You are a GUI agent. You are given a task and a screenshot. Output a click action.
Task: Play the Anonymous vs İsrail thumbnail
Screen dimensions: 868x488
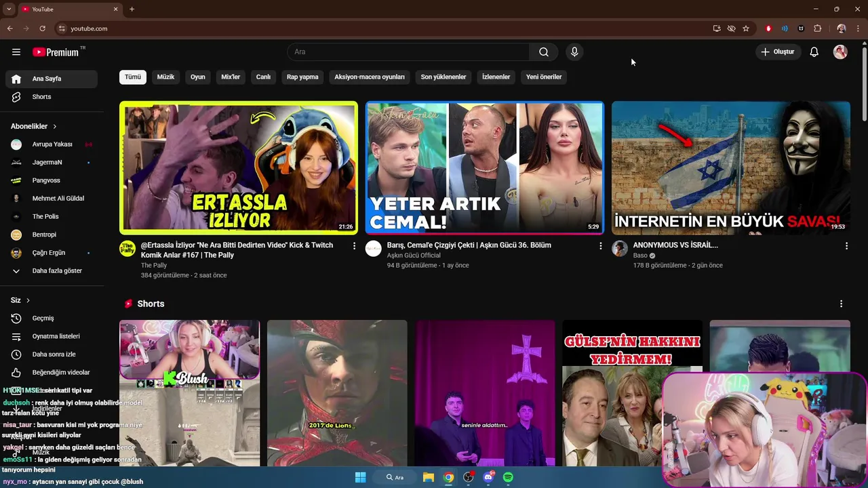point(731,167)
